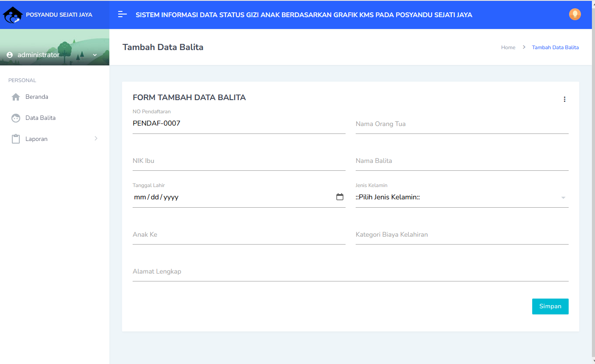Open the calendar date picker icon

(x=339, y=197)
